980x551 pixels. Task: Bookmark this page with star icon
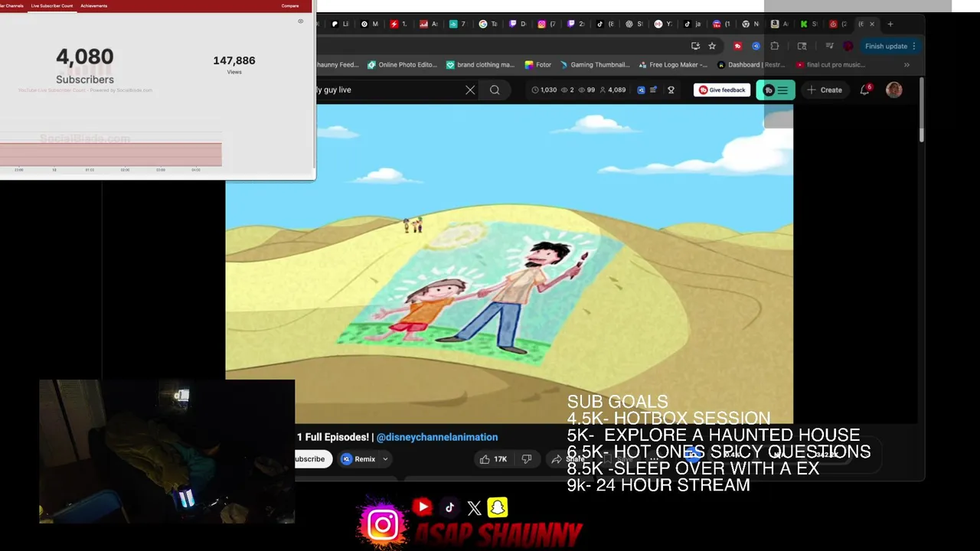(x=712, y=46)
